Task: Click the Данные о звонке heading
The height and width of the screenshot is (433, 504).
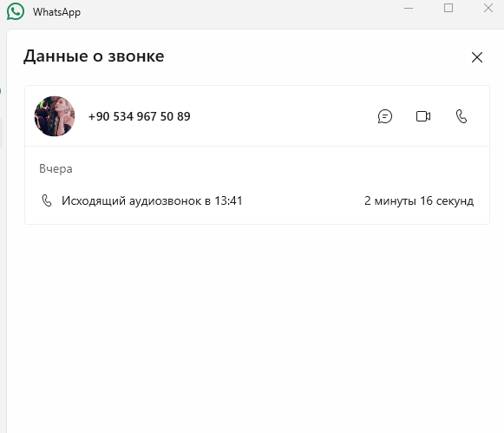Action: coord(94,56)
